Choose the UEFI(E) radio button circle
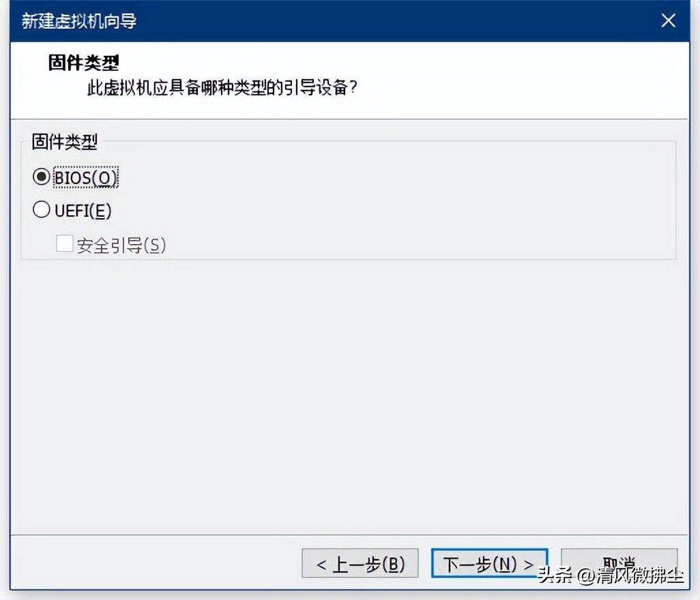The image size is (700, 600). point(42,209)
